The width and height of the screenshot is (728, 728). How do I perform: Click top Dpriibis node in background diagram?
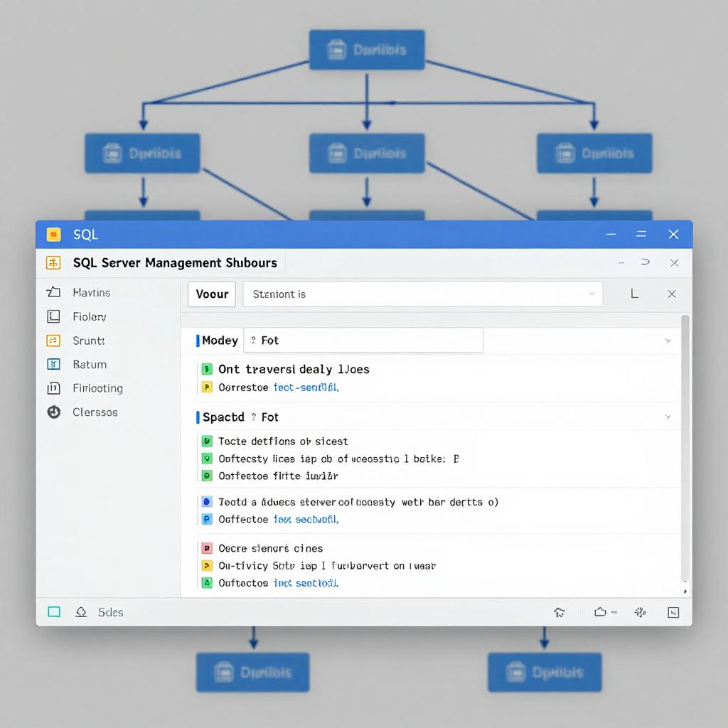(x=367, y=50)
